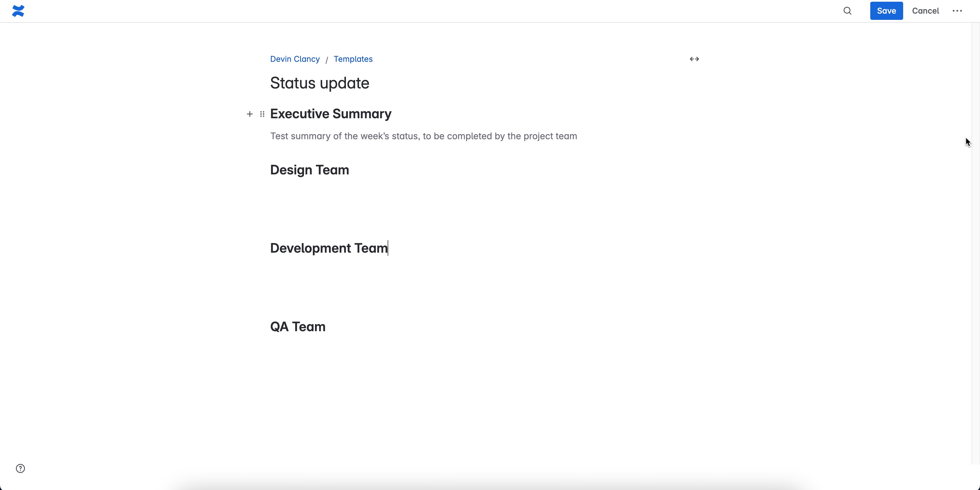Click the QA Team heading

(x=297, y=327)
